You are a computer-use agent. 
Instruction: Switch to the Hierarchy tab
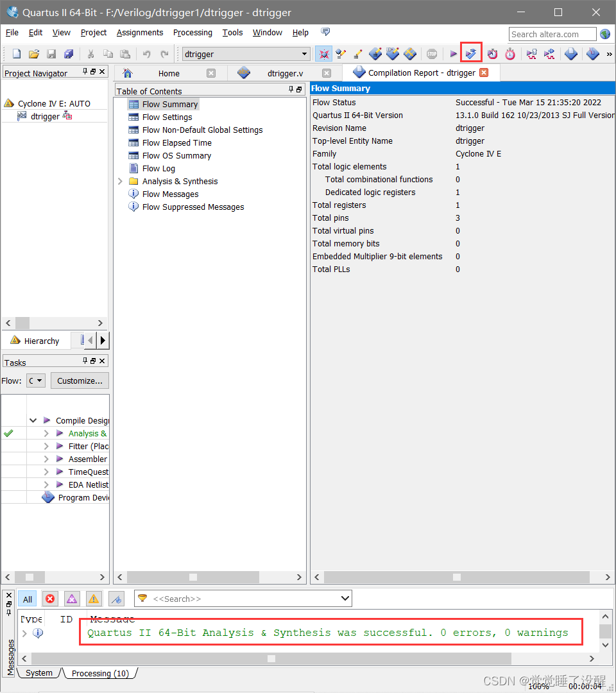tap(35, 340)
